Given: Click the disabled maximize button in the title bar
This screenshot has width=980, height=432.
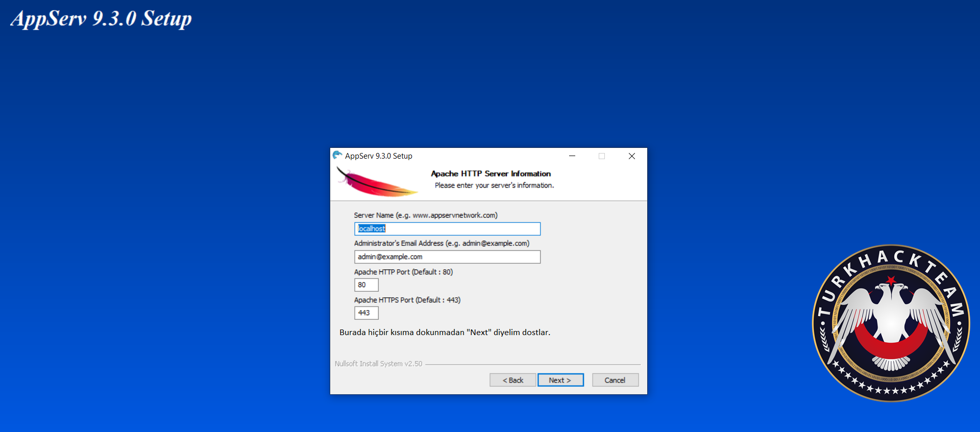Looking at the screenshot, I should coord(602,156).
